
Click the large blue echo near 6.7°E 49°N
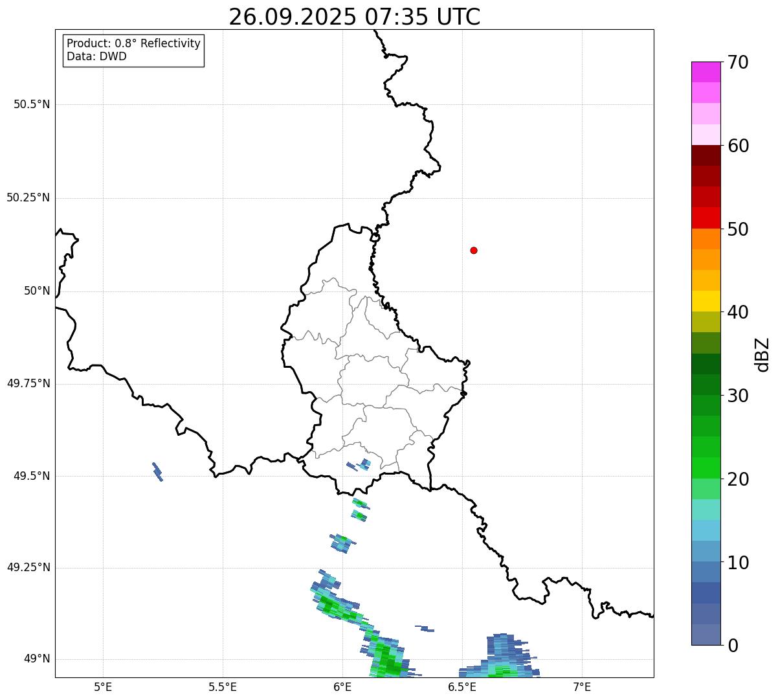click(500, 657)
